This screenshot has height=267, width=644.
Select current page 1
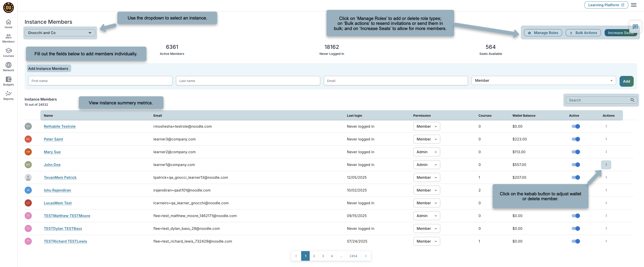(x=305, y=256)
